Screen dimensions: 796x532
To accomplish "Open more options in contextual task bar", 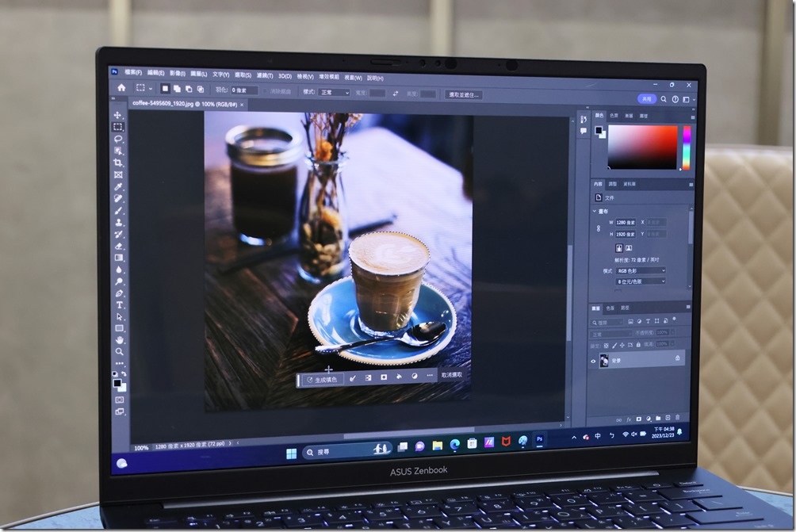I will coord(430,375).
